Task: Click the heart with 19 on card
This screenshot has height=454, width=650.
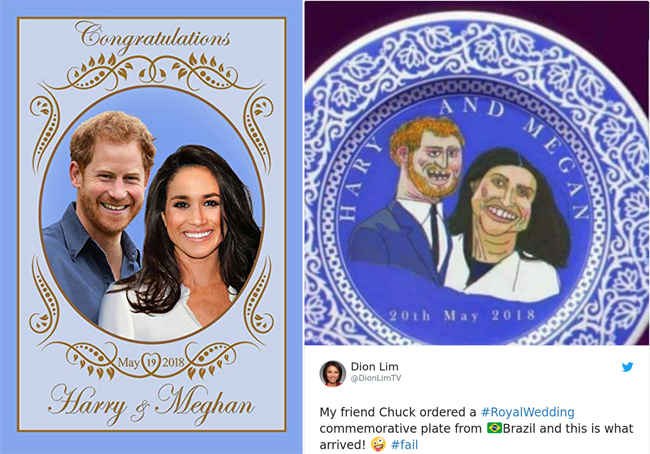Action: [x=151, y=362]
